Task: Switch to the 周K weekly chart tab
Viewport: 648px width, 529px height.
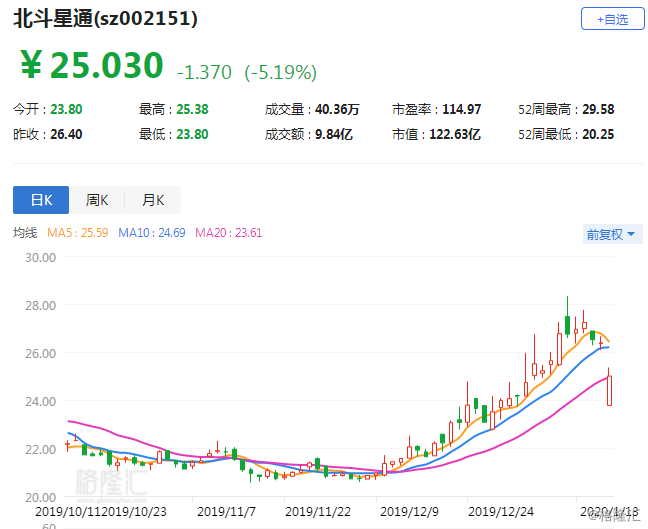Action: pyautogui.click(x=97, y=200)
